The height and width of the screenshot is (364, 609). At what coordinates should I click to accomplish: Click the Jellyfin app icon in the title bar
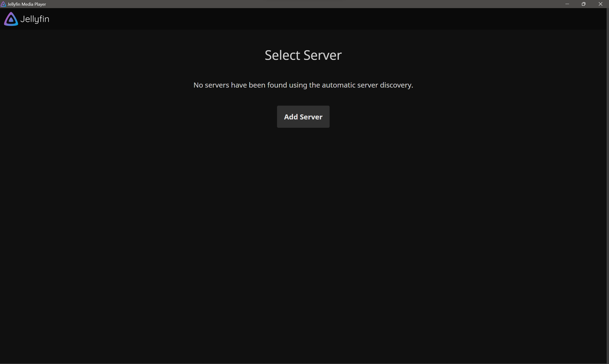pyautogui.click(x=3, y=4)
